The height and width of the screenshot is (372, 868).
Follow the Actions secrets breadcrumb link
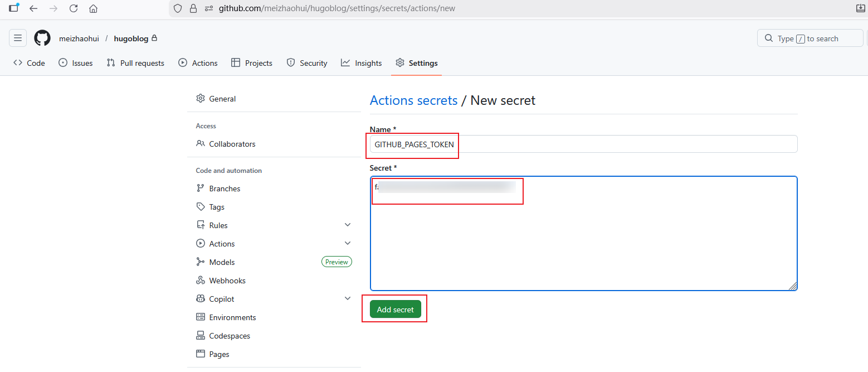(413, 100)
